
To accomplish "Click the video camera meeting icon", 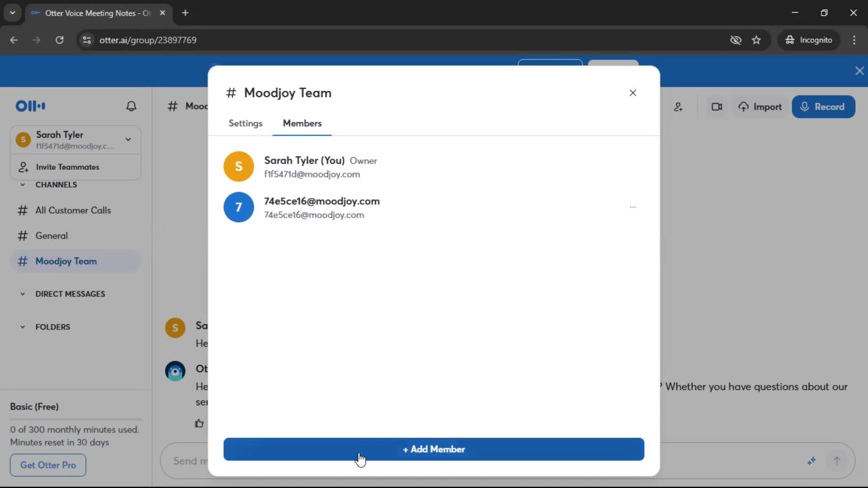I will (x=717, y=107).
